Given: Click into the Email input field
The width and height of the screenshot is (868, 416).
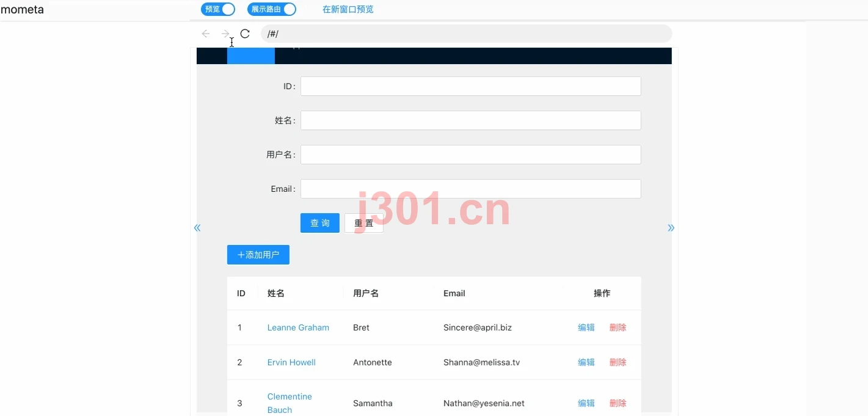Looking at the screenshot, I should 470,189.
